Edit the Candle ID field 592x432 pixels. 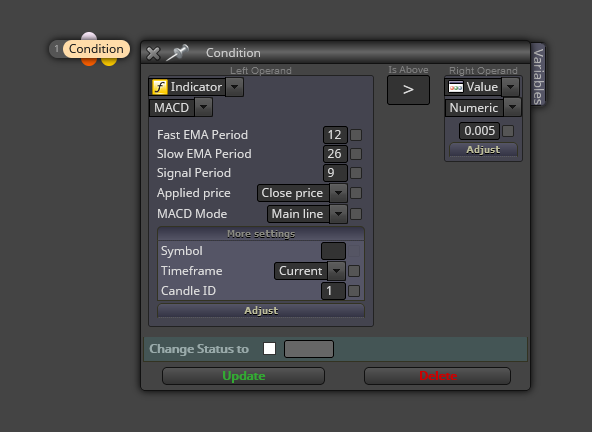(x=333, y=291)
